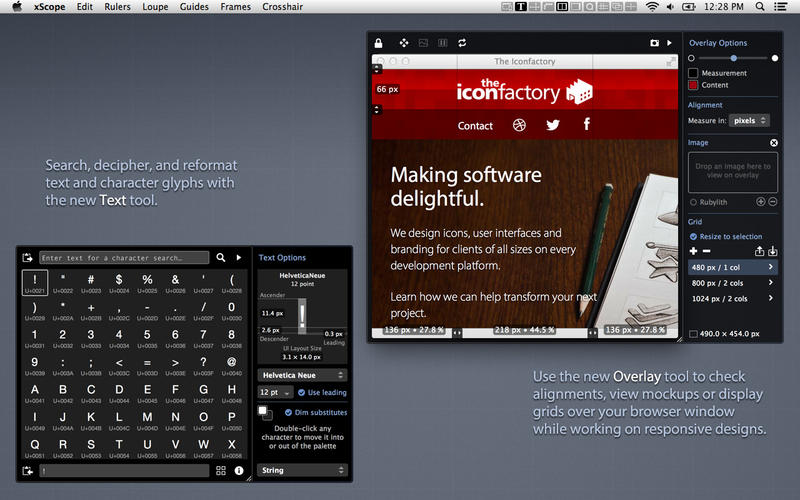Image resolution: width=800 pixels, height=500 pixels.
Task: Select the Rubylith radio option
Action: coord(693,202)
